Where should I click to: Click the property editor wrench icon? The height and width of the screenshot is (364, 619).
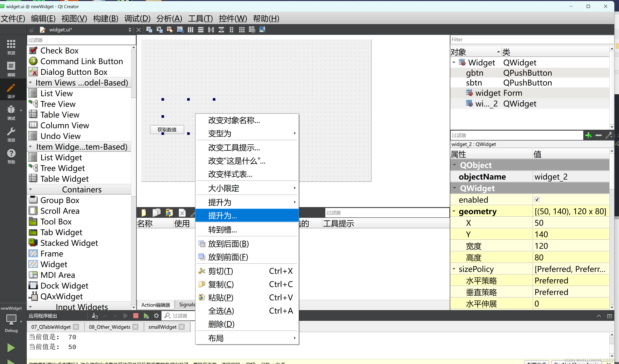tap(609, 135)
